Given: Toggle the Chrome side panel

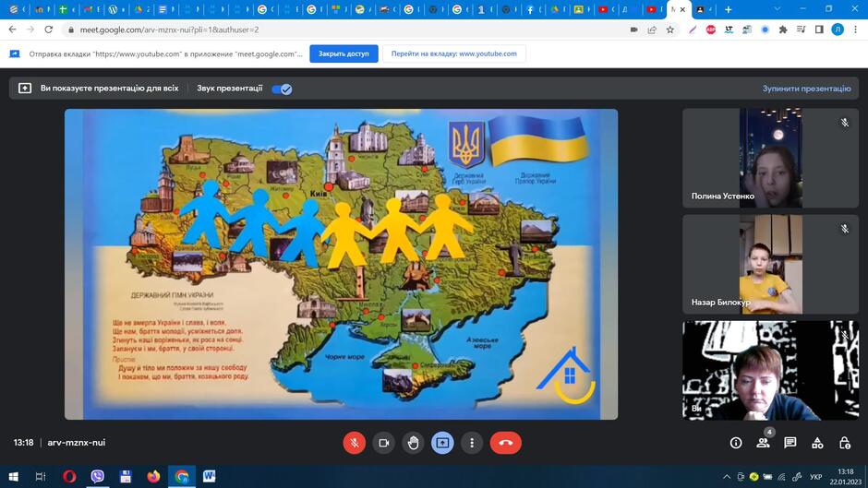Looking at the screenshot, I should (819, 30).
